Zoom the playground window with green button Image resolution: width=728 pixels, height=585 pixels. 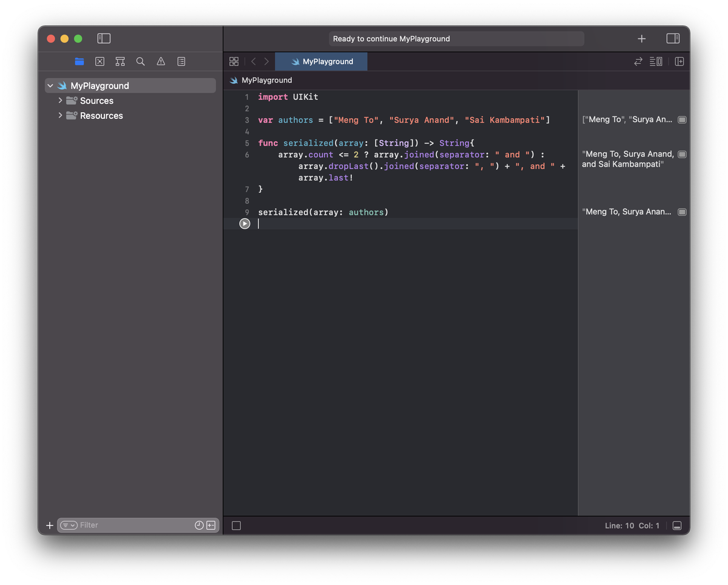coord(78,39)
